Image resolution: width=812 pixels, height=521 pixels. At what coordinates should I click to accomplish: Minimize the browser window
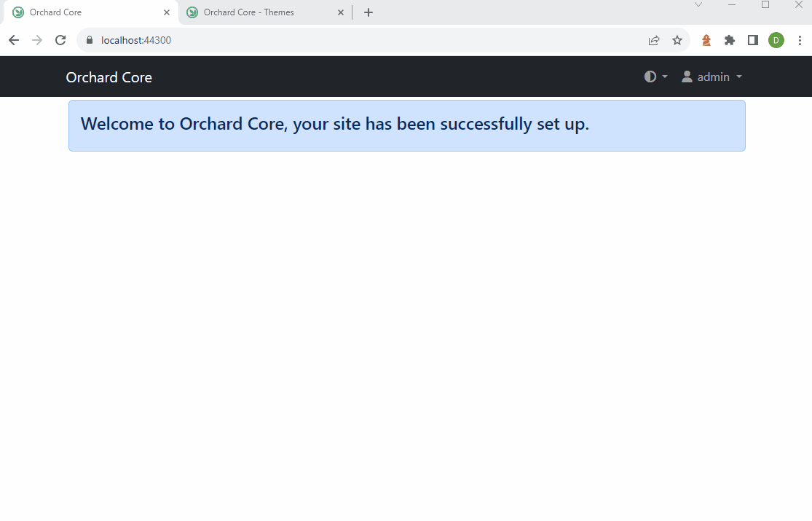[x=732, y=4]
